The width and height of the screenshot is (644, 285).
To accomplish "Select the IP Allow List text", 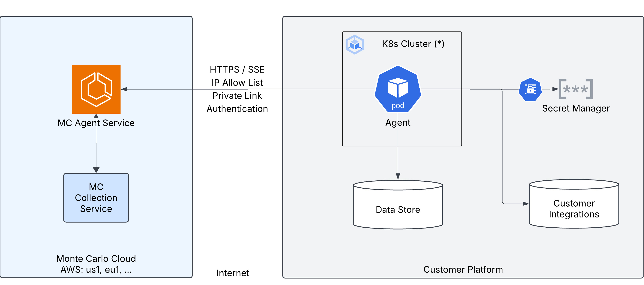I will (x=237, y=83).
